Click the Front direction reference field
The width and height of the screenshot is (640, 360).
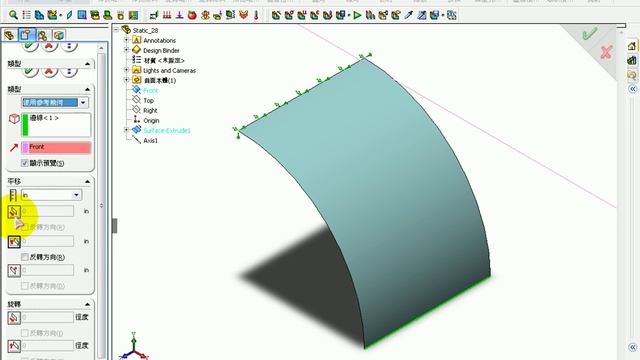point(56,147)
